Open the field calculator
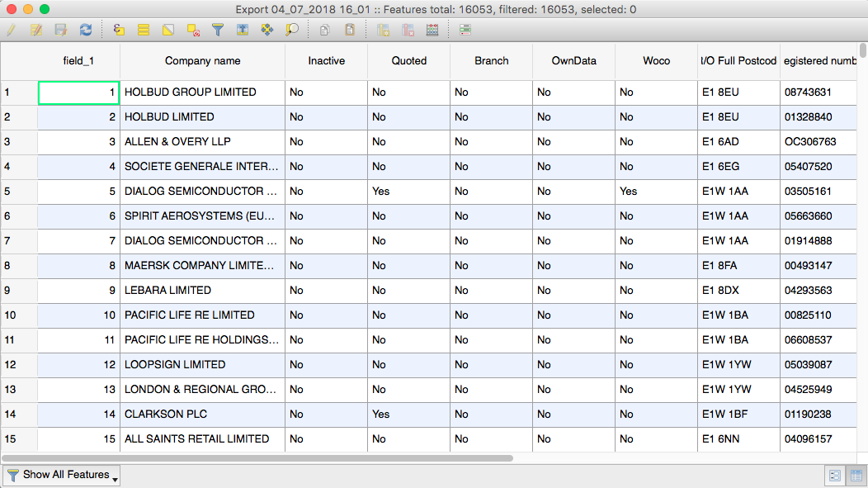Viewport: 868px width, 488px height. [x=432, y=30]
